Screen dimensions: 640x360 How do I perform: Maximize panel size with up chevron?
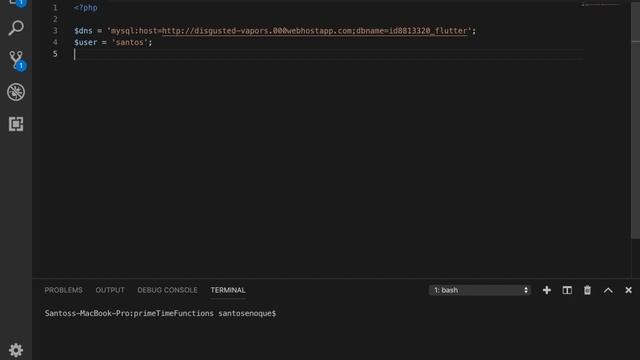point(608,290)
